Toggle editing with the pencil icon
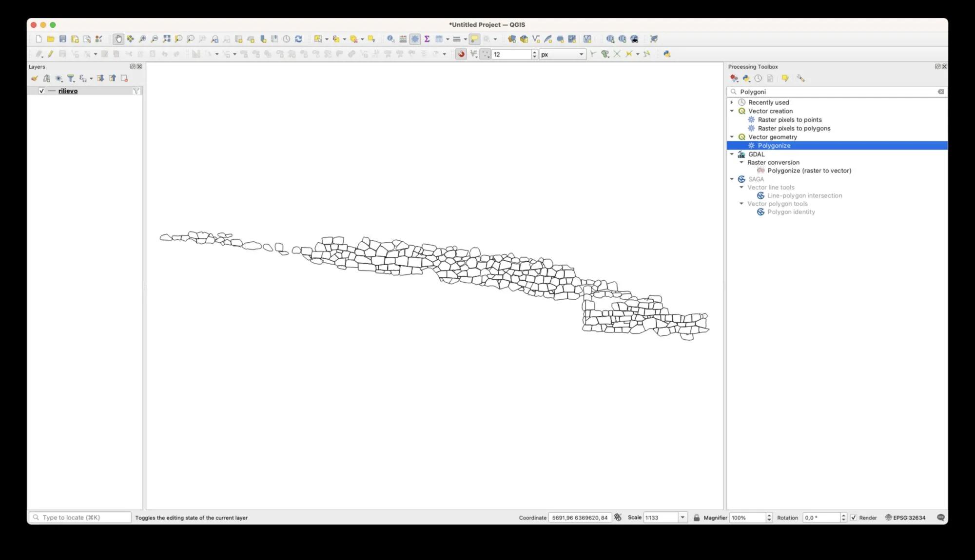Screen dimensions: 975x560 tap(50, 54)
